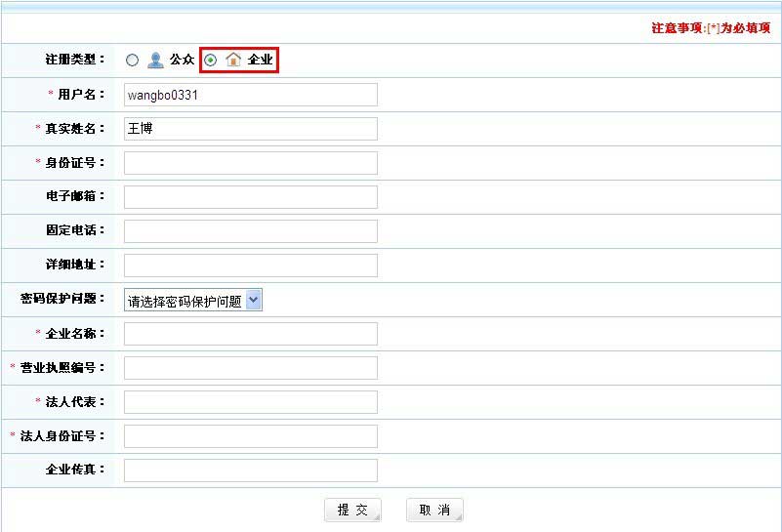Image resolution: width=782 pixels, height=532 pixels.
Task: Click the 企业传真 text box
Action: 250,471
